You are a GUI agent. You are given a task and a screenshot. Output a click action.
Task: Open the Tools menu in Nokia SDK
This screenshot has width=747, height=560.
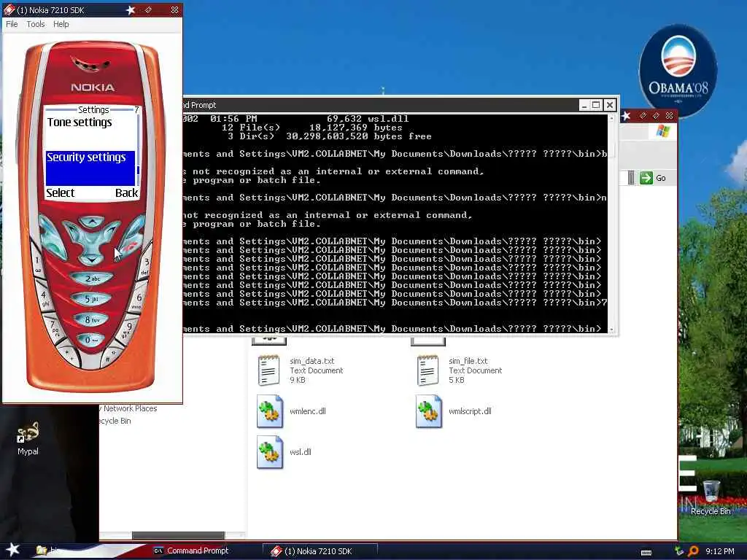tap(35, 24)
